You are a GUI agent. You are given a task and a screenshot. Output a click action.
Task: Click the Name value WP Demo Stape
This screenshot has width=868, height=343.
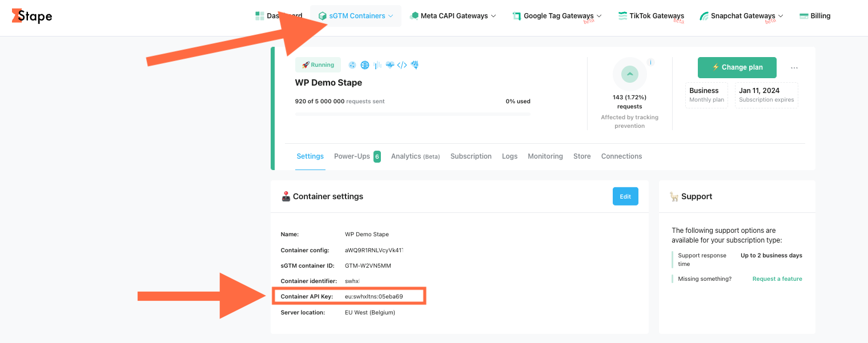pyautogui.click(x=367, y=235)
